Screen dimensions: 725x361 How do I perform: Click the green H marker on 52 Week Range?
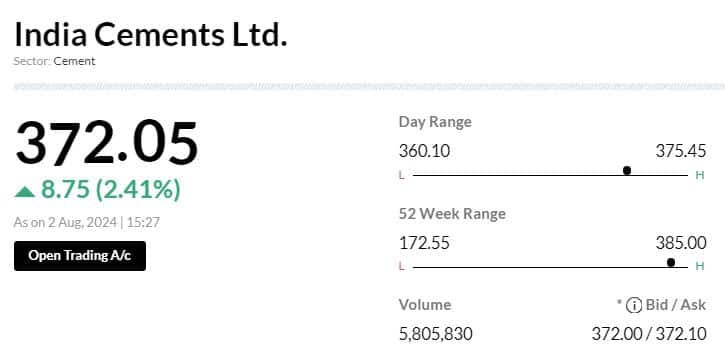[x=700, y=267]
